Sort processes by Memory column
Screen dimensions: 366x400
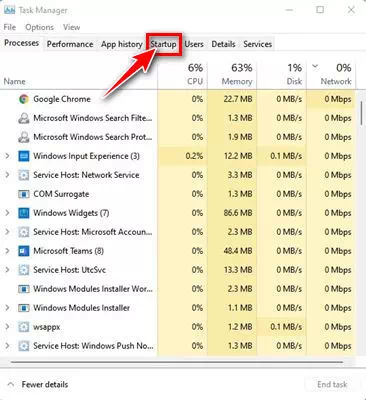237,75
